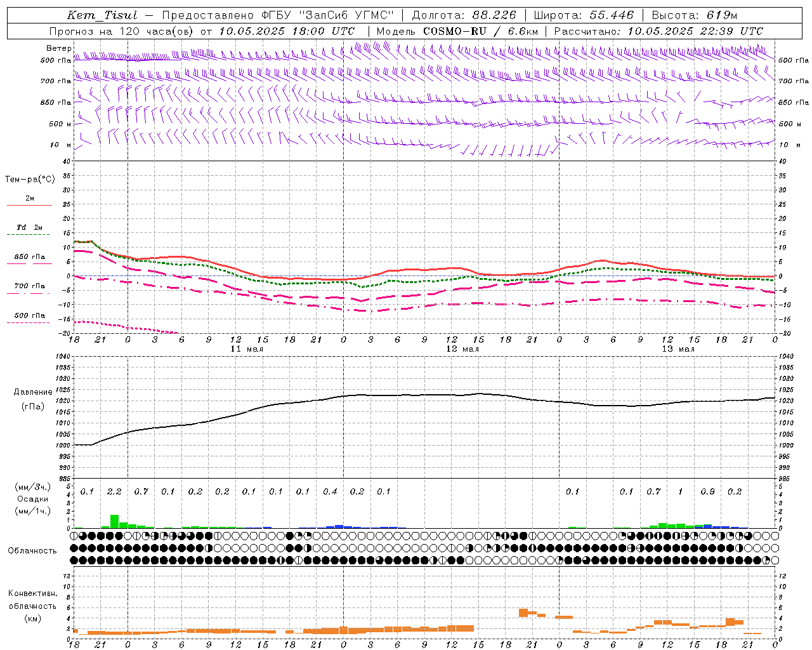The image size is (812, 650).
Task: Click the '(мм/1ч.)' hourly precipitation unit
Action: pos(32,511)
